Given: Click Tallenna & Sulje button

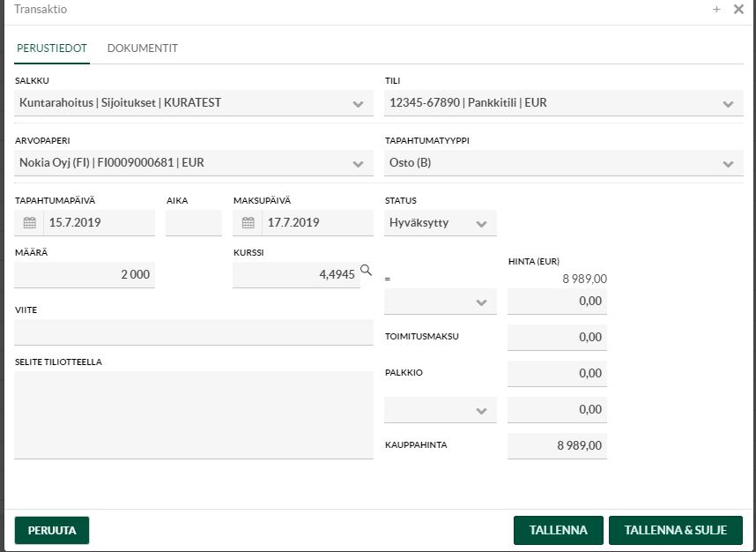Looking at the screenshot, I should [675, 531].
